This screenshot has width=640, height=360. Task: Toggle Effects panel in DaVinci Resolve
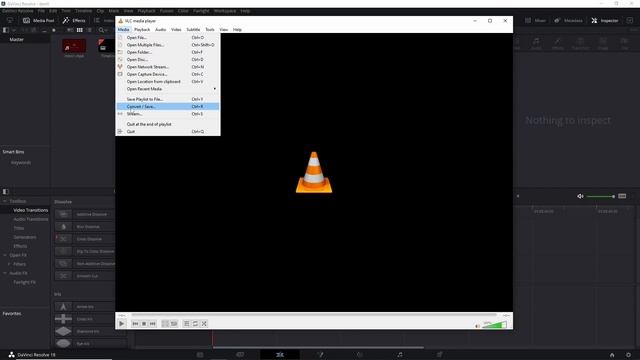point(74,20)
